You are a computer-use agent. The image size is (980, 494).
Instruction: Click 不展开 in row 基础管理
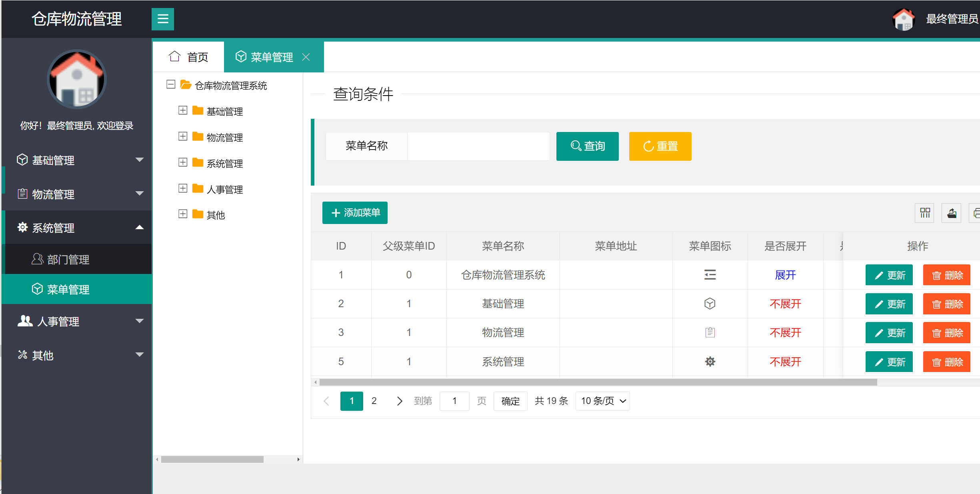[785, 304]
